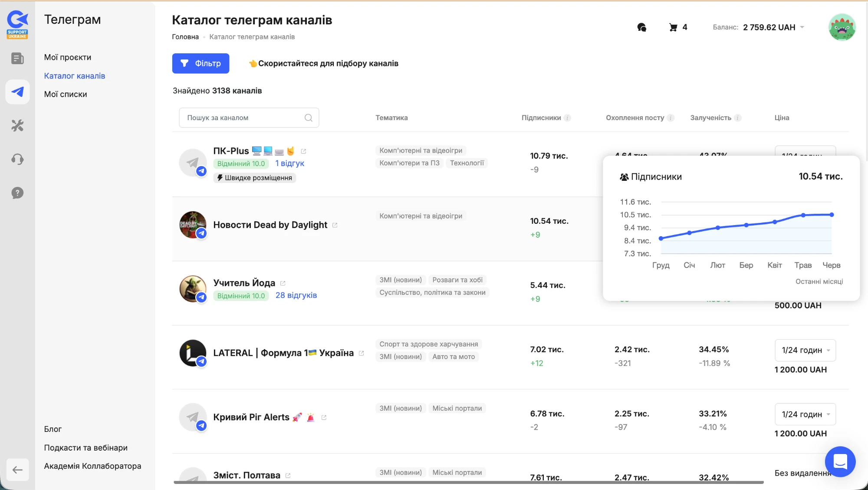Screen dimensions: 868x490
Task: Open the user avatar profile menu
Action: click(x=842, y=27)
